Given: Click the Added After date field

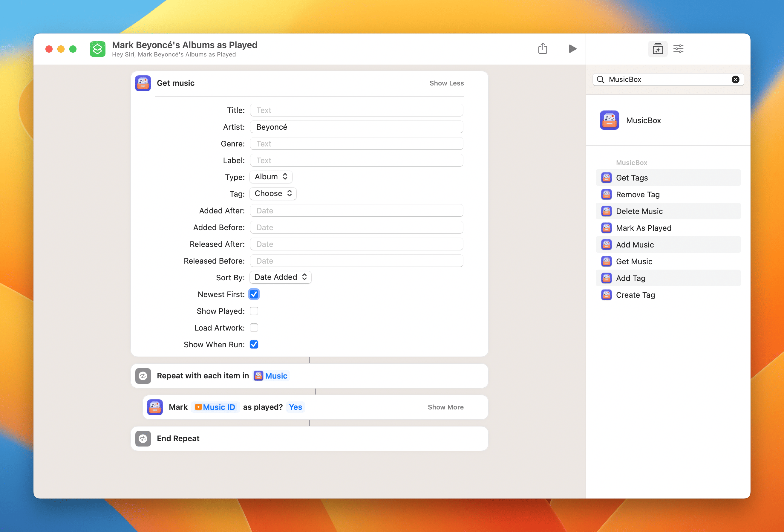Looking at the screenshot, I should (x=356, y=211).
